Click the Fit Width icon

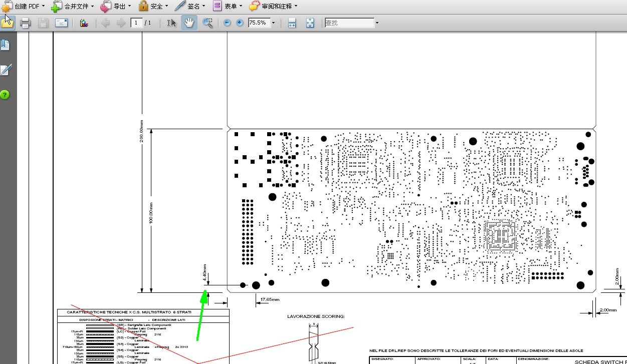point(292,23)
